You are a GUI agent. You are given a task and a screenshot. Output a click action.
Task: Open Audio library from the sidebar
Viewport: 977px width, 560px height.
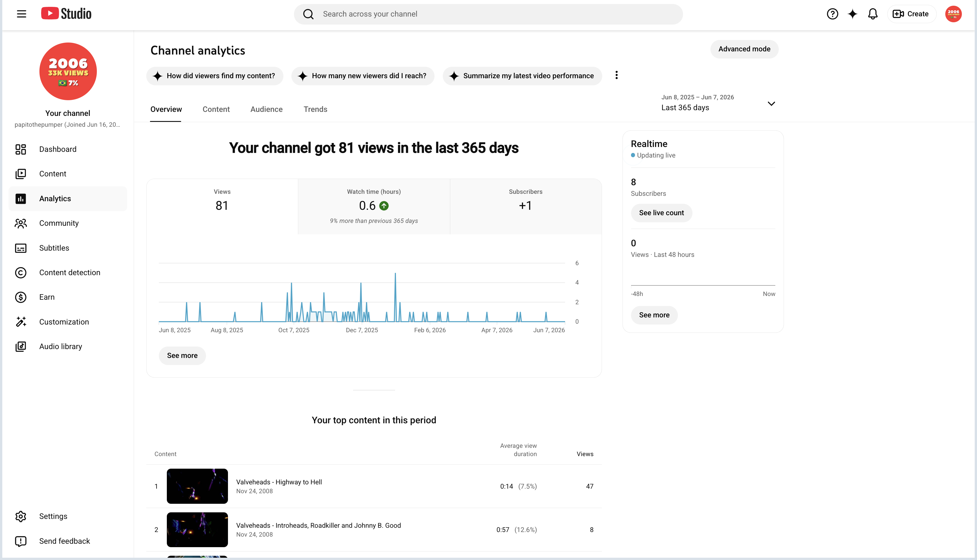[x=68, y=347]
